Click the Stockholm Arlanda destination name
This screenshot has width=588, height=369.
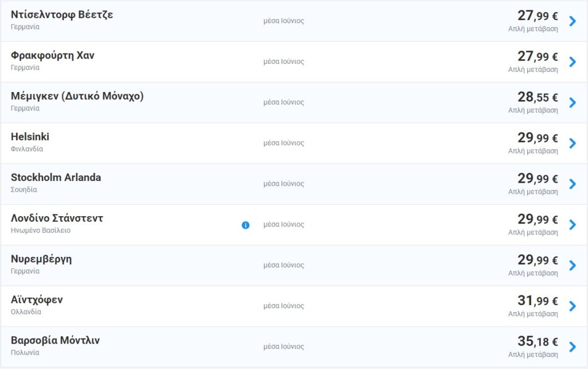point(56,178)
